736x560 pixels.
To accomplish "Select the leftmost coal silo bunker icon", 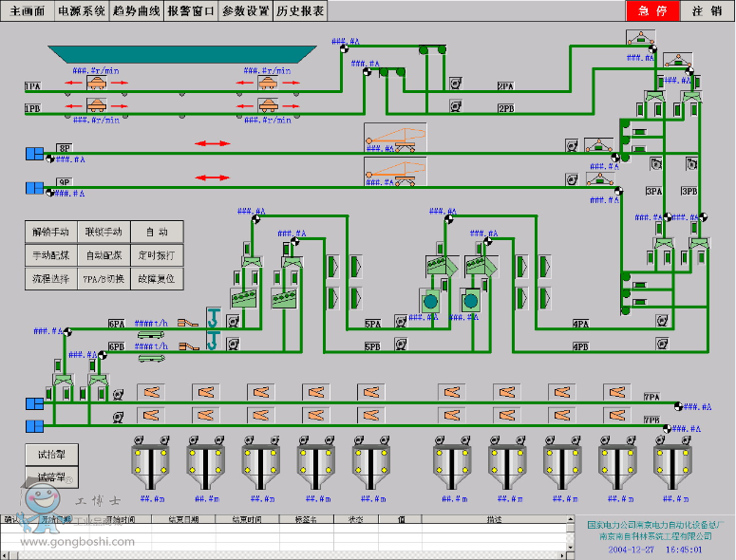I will point(150,462).
